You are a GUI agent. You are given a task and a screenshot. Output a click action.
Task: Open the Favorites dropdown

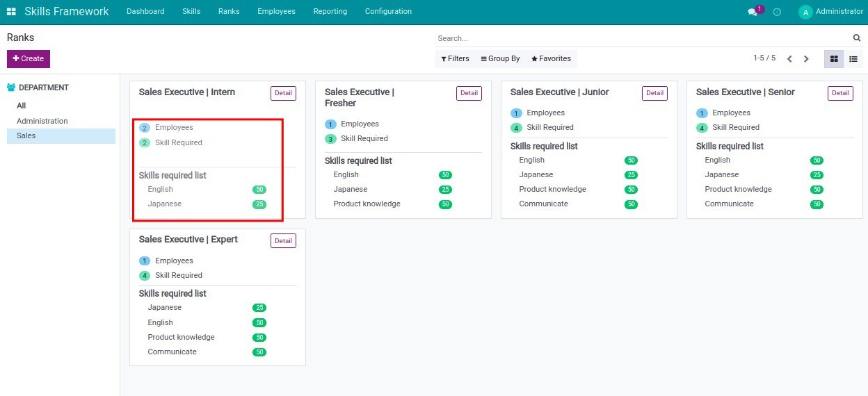click(551, 59)
